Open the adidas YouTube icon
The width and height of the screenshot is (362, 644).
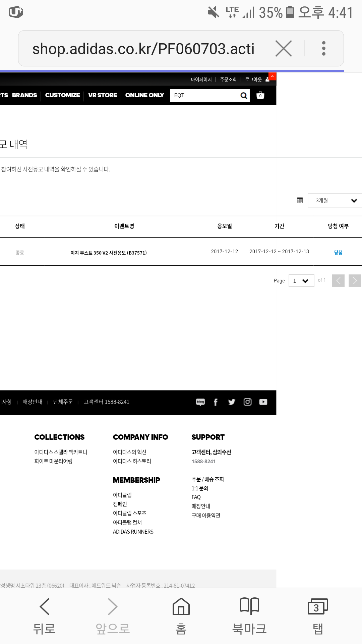pos(263,402)
